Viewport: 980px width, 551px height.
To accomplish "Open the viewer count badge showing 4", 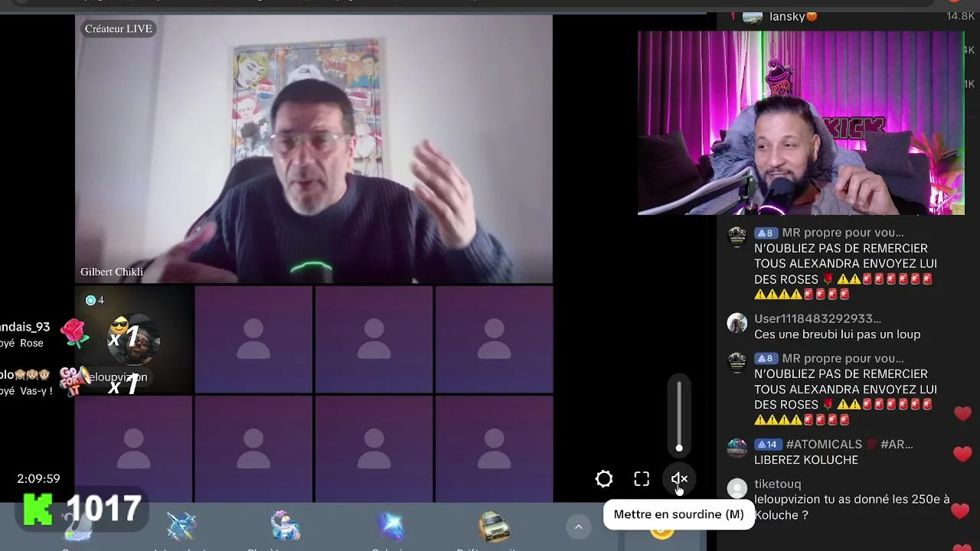I will click(95, 300).
